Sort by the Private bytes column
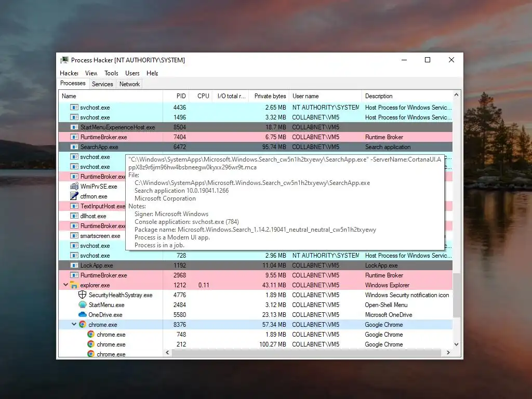532x399 pixels. [270, 96]
